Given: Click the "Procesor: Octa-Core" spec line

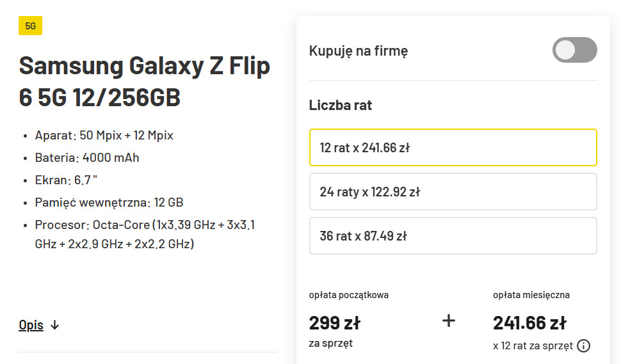Looking at the screenshot, I should click(x=145, y=234).
